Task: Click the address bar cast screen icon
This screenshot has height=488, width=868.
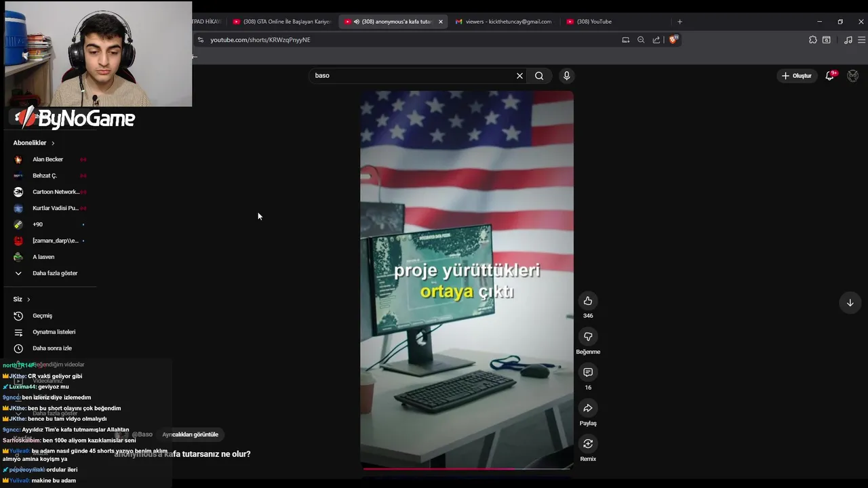Action: coord(625,40)
